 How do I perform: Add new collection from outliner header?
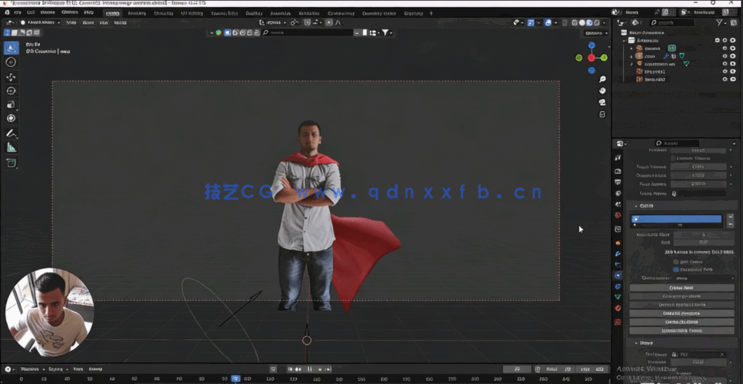click(x=734, y=22)
